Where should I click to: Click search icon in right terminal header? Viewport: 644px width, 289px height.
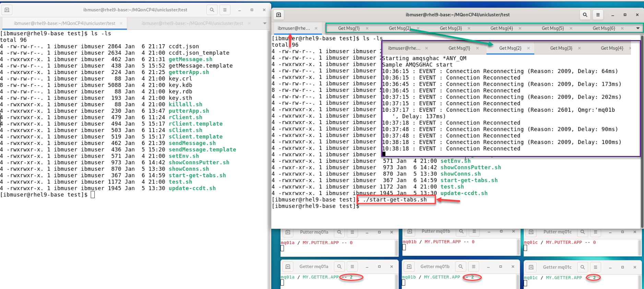tap(585, 15)
